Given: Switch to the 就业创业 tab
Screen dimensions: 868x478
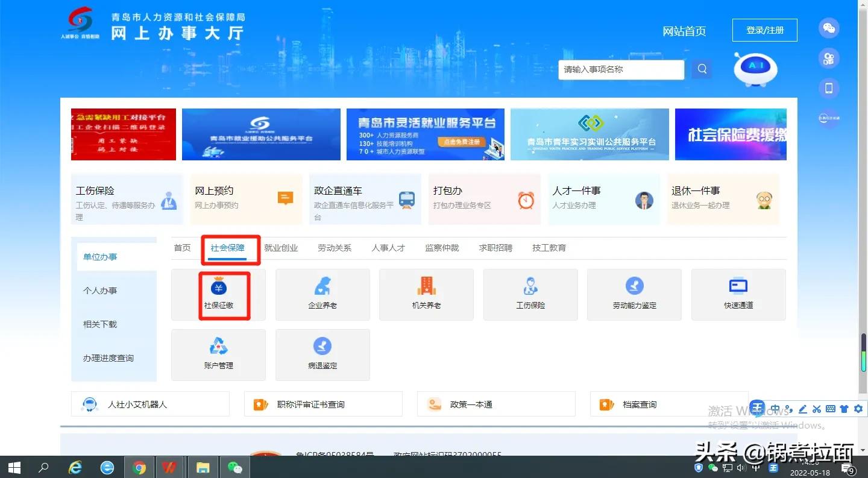Looking at the screenshot, I should 281,247.
